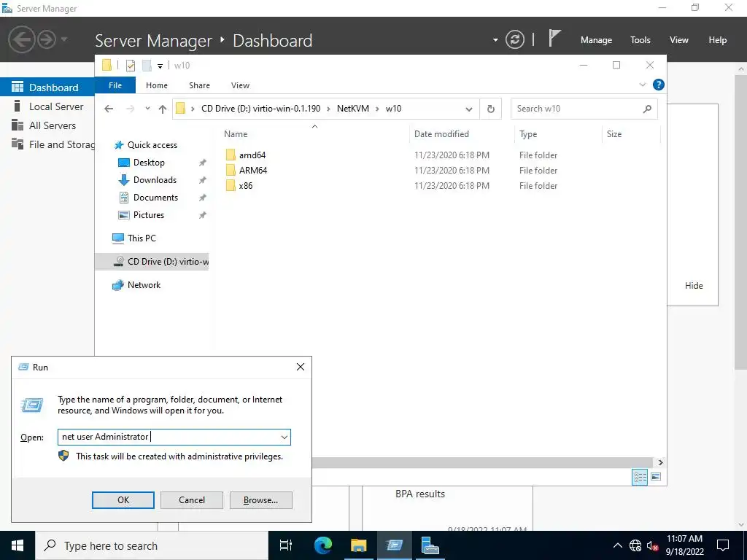The height and width of the screenshot is (560, 747).
Task: Select Downloads under Quick access
Action: [155, 180]
